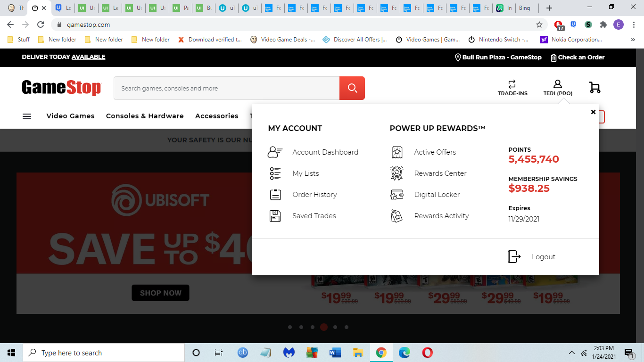
Task: Open My Lists link
Action: [x=305, y=173]
